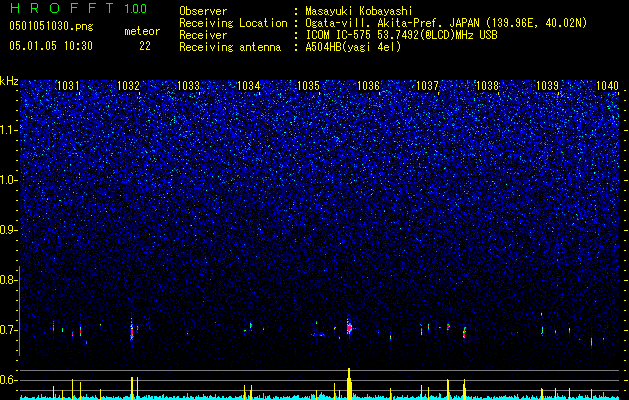The image size is (629, 400).
Task: Click the 0.8 frequency axis label
Action: click(8, 280)
